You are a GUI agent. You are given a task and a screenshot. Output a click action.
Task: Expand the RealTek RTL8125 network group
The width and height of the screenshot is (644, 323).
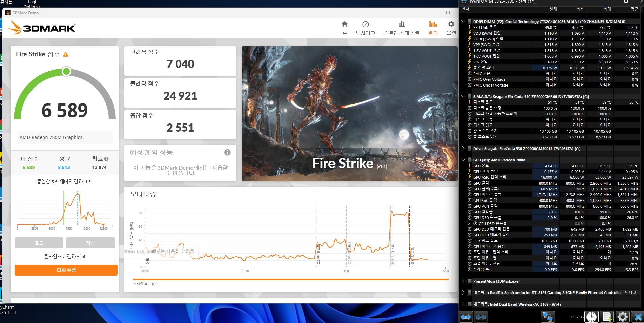(463, 292)
